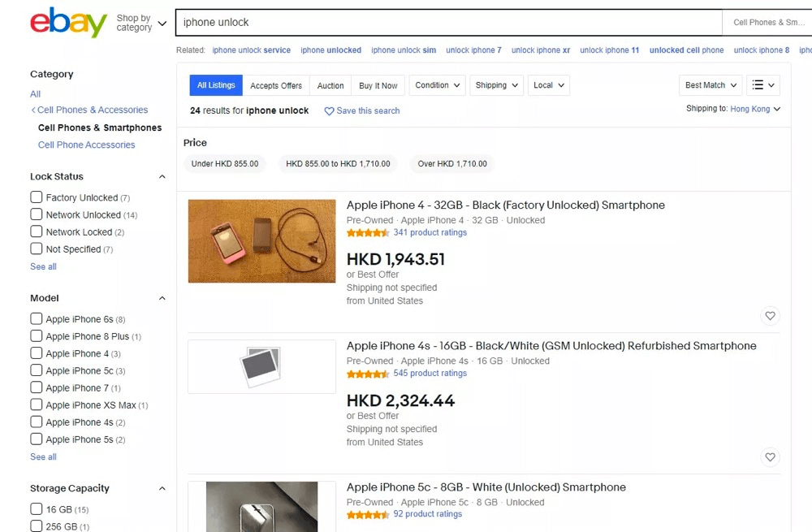Click the Save this search heart icon
This screenshot has height=532, width=812.
329,111
